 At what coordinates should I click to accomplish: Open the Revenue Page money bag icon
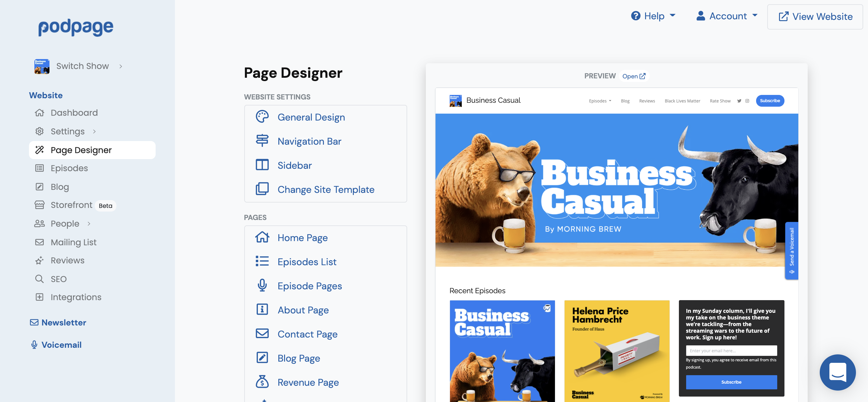coord(262,382)
